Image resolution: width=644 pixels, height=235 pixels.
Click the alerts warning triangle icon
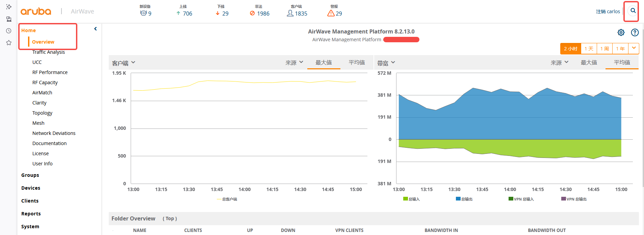click(331, 13)
